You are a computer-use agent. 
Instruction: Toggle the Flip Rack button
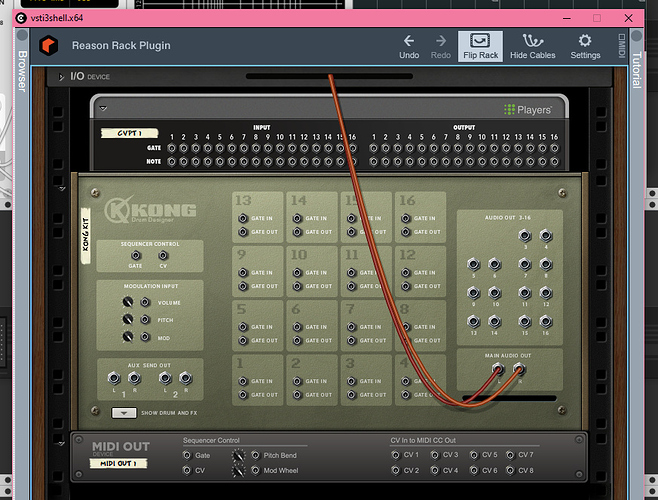pos(480,47)
